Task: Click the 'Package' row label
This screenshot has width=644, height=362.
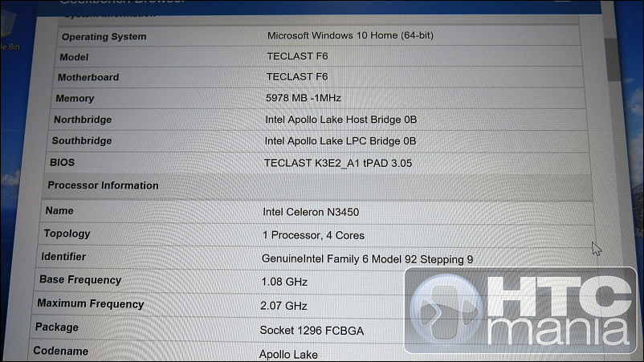Action: pos(57,327)
